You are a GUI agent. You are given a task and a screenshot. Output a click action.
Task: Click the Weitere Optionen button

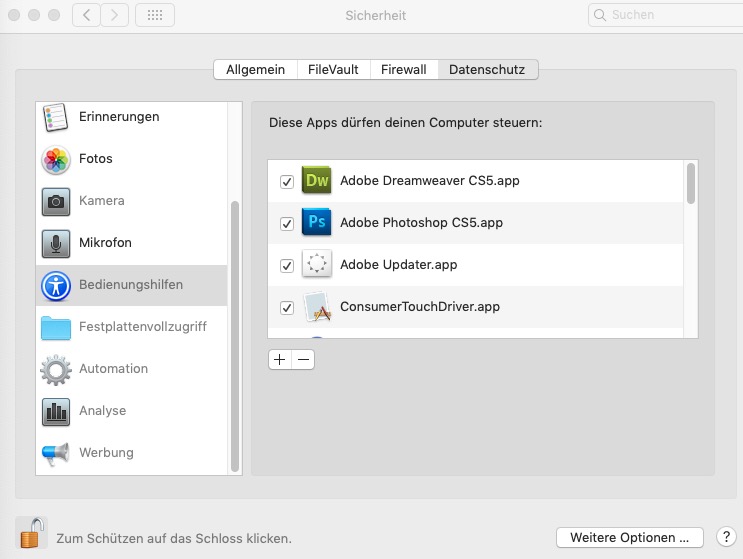(630, 538)
